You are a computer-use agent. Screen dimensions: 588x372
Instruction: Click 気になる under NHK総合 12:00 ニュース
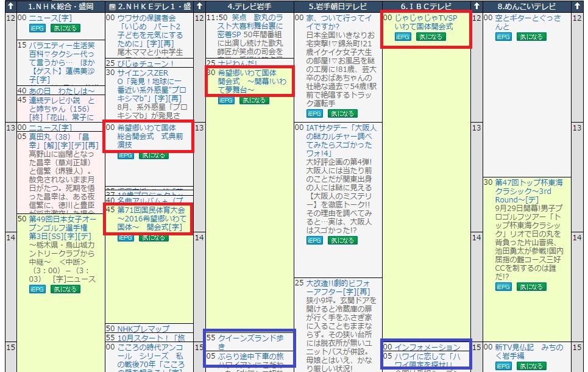(x=65, y=28)
